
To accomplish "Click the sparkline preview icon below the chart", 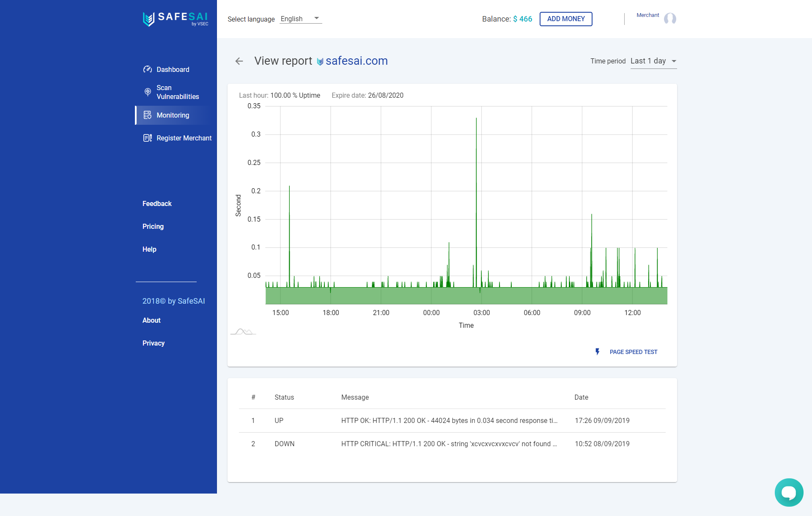I will [243, 332].
